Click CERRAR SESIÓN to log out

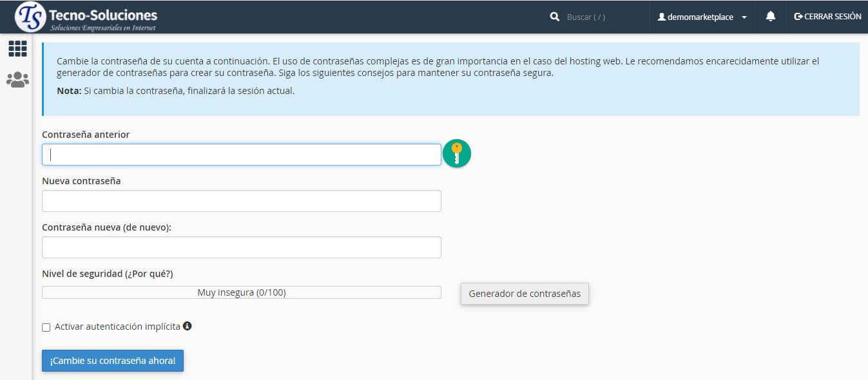click(827, 17)
